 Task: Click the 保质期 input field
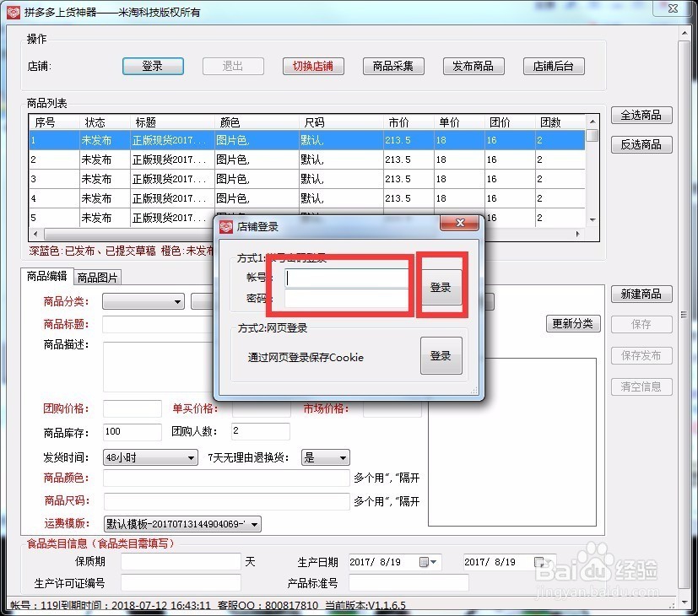[x=181, y=562]
